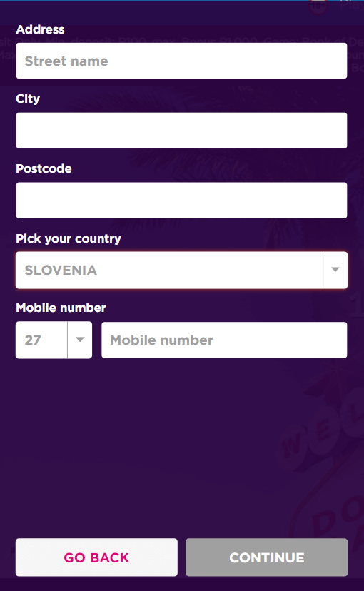Open the 27 dialing code selector

[x=54, y=340]
